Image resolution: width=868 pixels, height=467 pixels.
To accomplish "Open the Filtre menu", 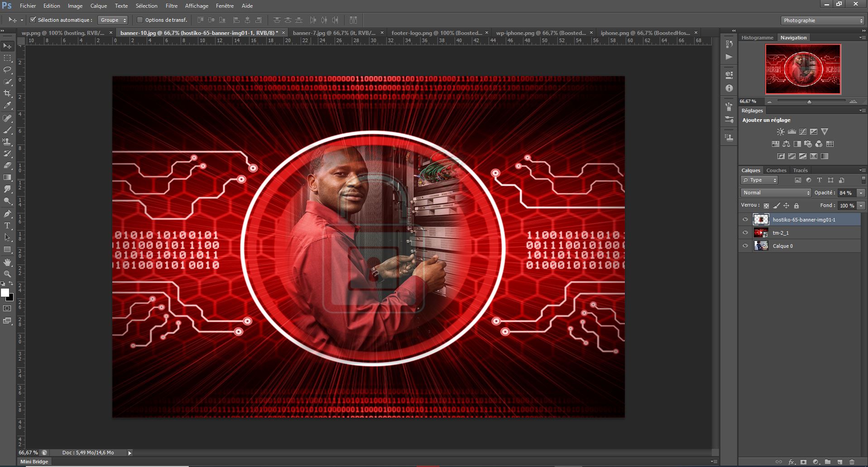I will [172, 6].
